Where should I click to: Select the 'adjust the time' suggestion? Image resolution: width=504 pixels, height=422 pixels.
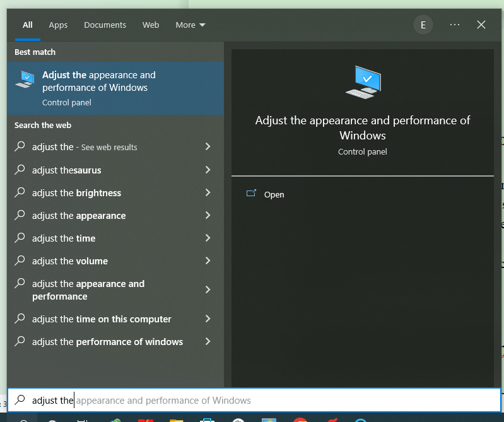coord(115,238)
